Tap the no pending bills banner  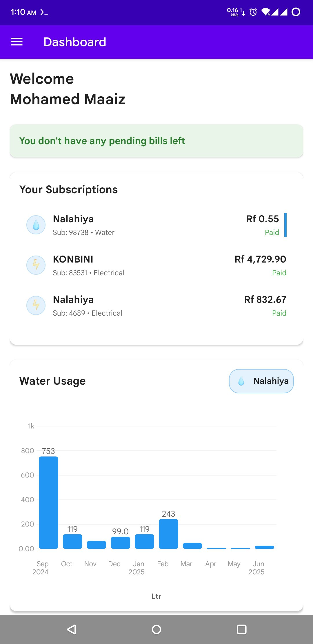pos(156,141)
